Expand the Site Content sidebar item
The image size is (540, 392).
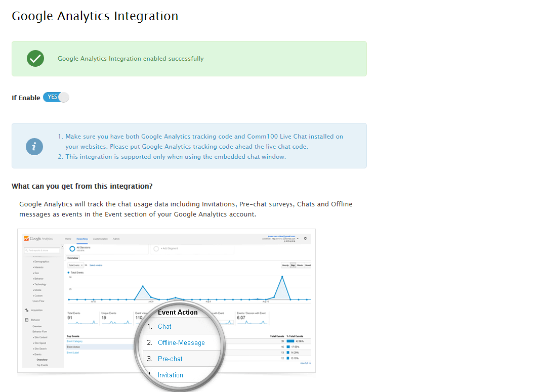(40, 337)
